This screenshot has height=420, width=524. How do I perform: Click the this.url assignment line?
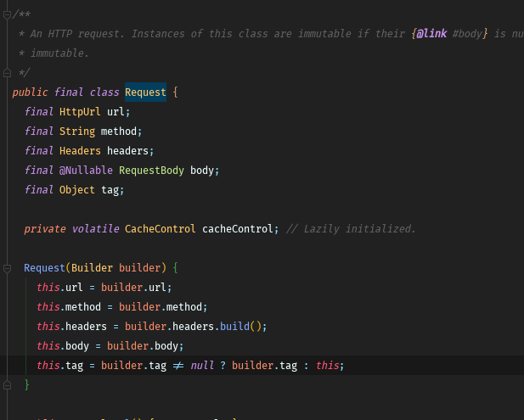click(104, 288)
